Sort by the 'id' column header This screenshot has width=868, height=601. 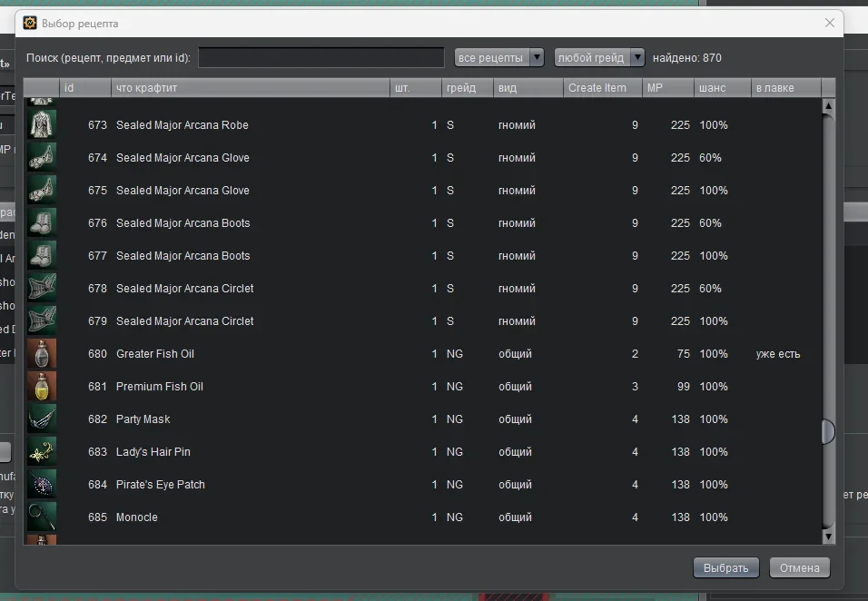(85, 88)
